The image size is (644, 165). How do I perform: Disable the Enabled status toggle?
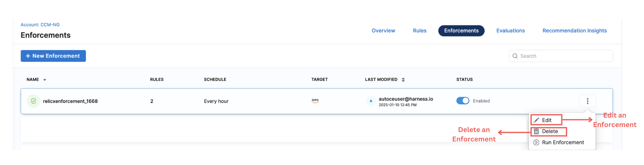tap(462, 101)
